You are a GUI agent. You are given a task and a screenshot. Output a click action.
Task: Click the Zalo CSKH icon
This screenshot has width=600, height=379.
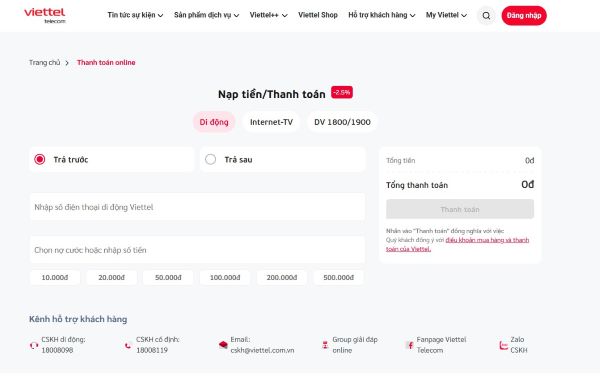503,345
